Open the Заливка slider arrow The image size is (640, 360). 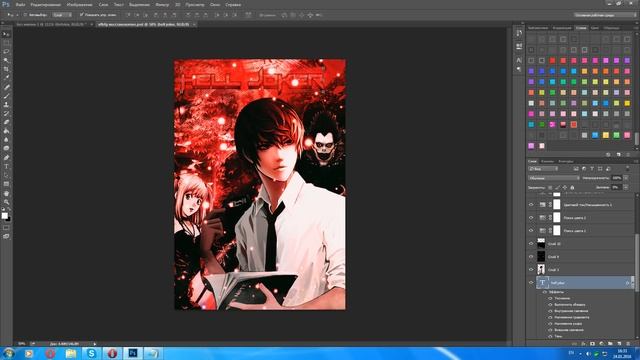(x=626, y=187)
